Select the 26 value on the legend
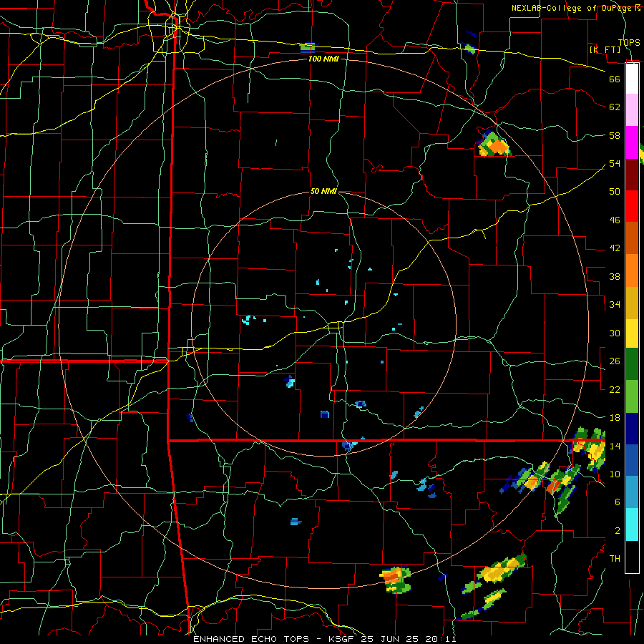The height and width of the screenshot is (644, 644). 615,361
